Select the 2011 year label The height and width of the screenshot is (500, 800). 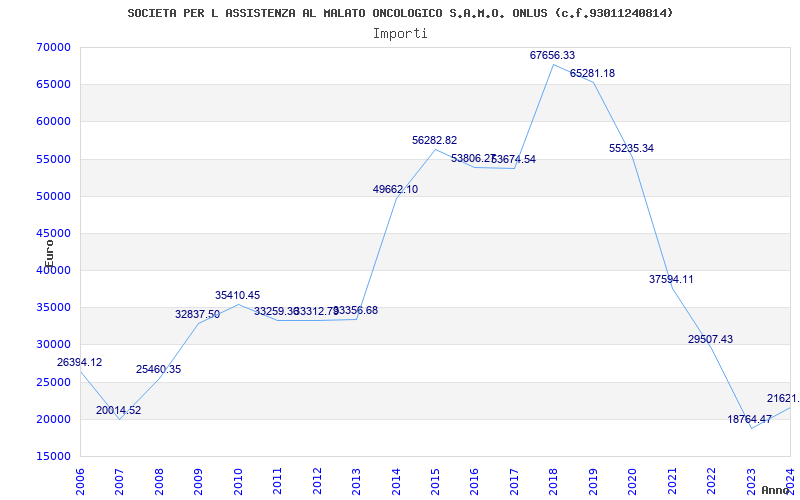click(277, 481)
